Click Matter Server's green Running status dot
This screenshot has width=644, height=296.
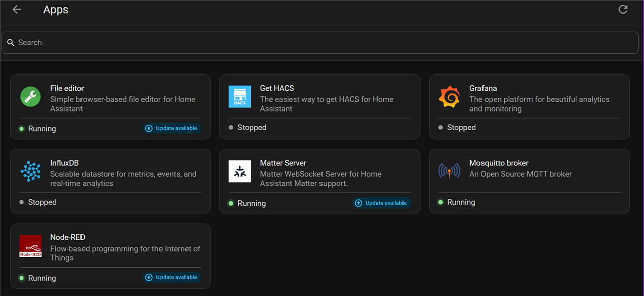231,203
